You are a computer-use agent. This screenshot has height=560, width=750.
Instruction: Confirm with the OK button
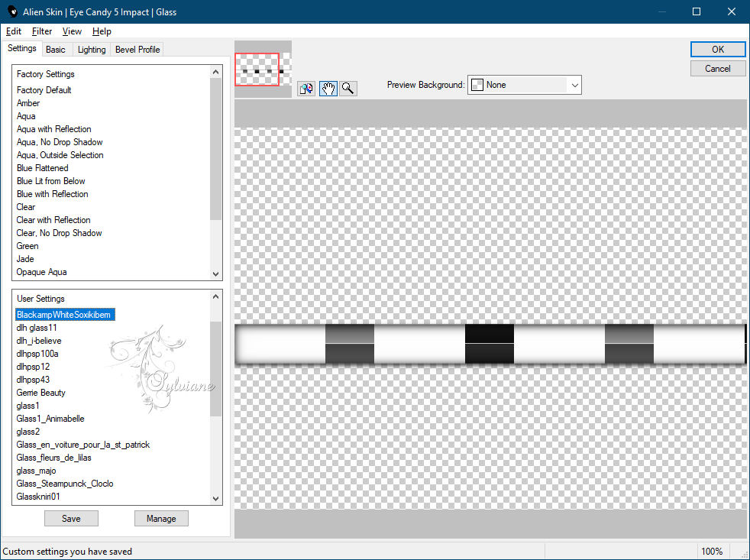click(x=718, y=50)
